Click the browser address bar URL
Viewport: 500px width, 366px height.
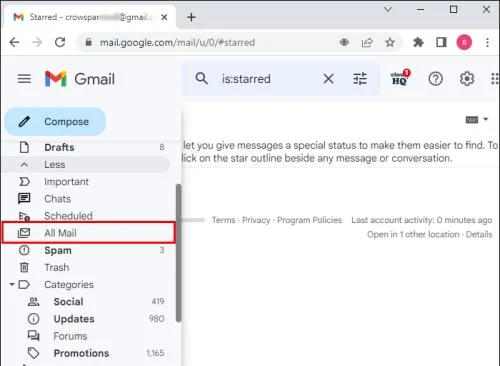coord(177,43)
